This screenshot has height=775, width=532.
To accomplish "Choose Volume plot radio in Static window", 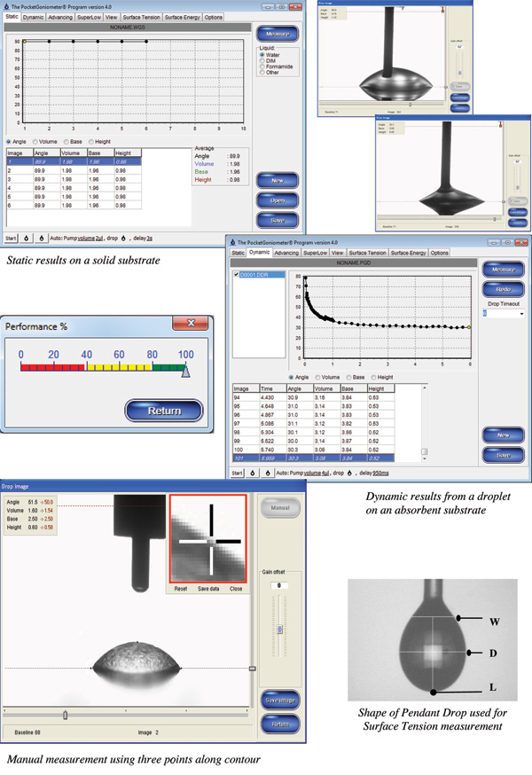I will [35, 142].
